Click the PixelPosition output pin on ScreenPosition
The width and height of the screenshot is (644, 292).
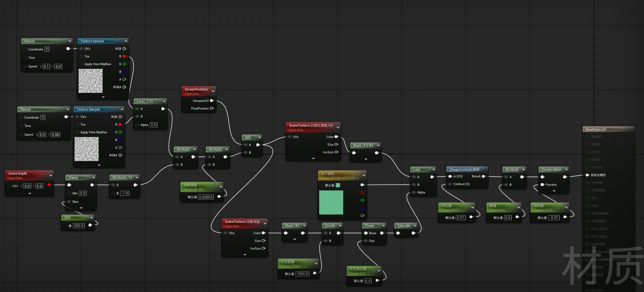212,108
